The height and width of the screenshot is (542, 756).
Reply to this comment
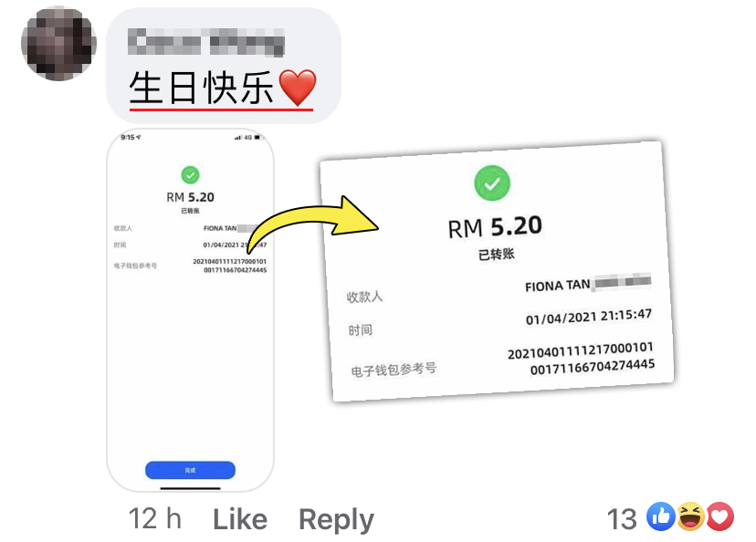[336, 520]
